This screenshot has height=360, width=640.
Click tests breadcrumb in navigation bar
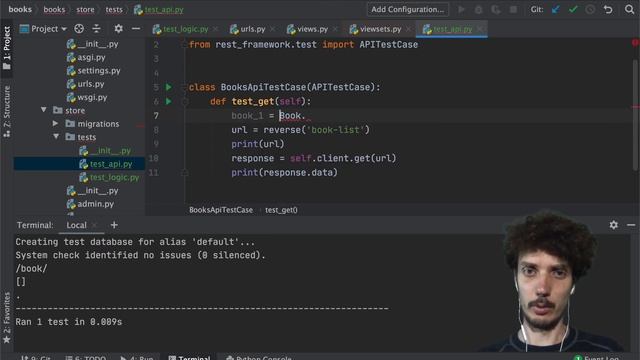(x=114, y=9)
